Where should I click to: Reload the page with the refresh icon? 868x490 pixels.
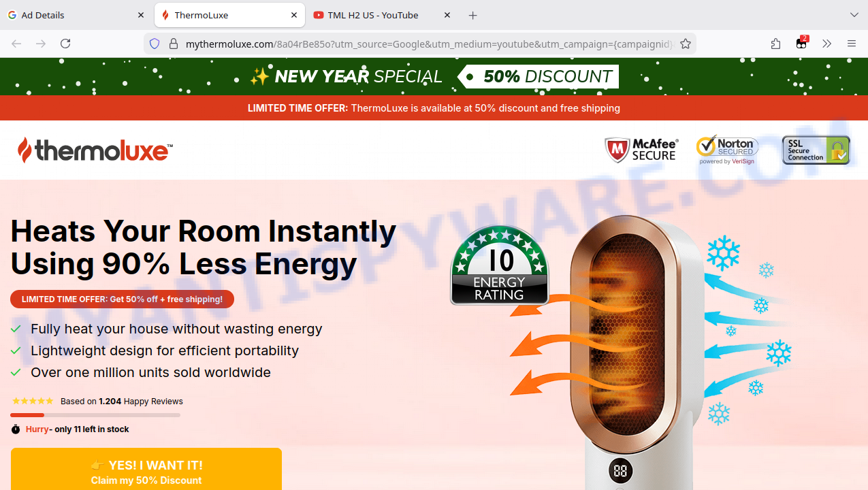65,44
